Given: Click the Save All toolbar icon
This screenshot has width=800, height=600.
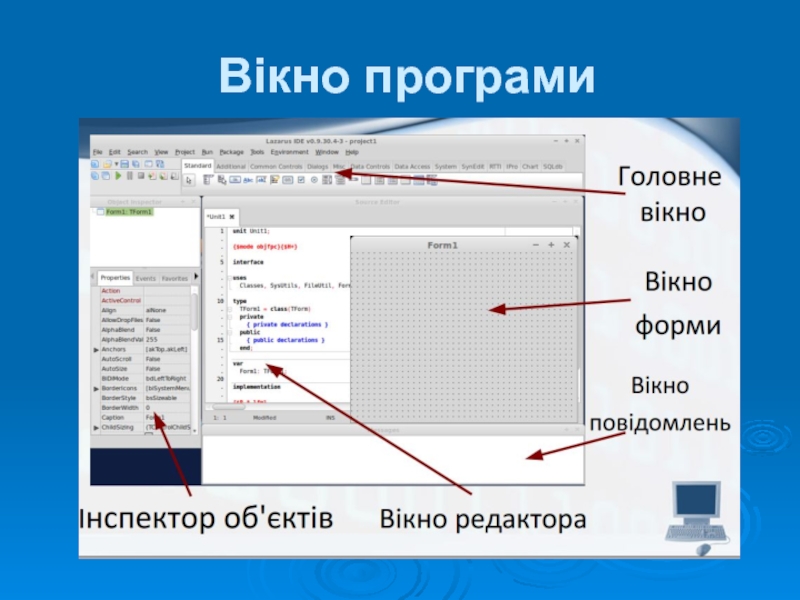Looking at the screenshot, I should tap(136, 164).
